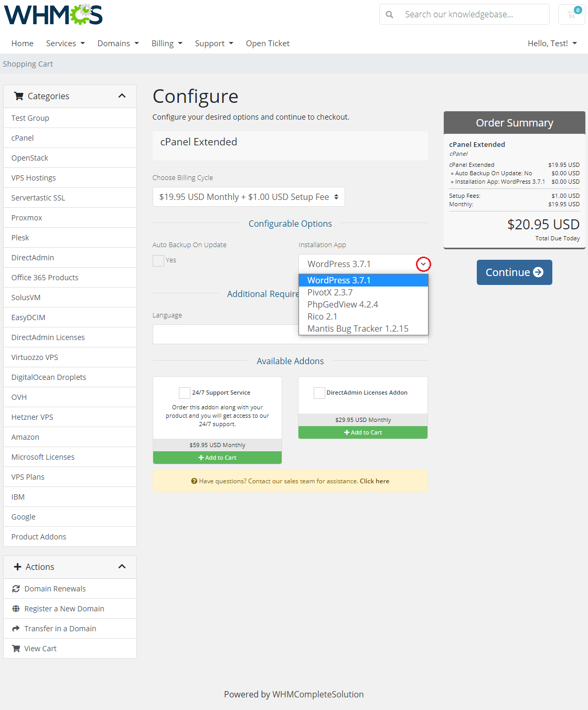Screen dimensions: 588x710
Task: Expand the Domains menu
Action: point(118,44)
